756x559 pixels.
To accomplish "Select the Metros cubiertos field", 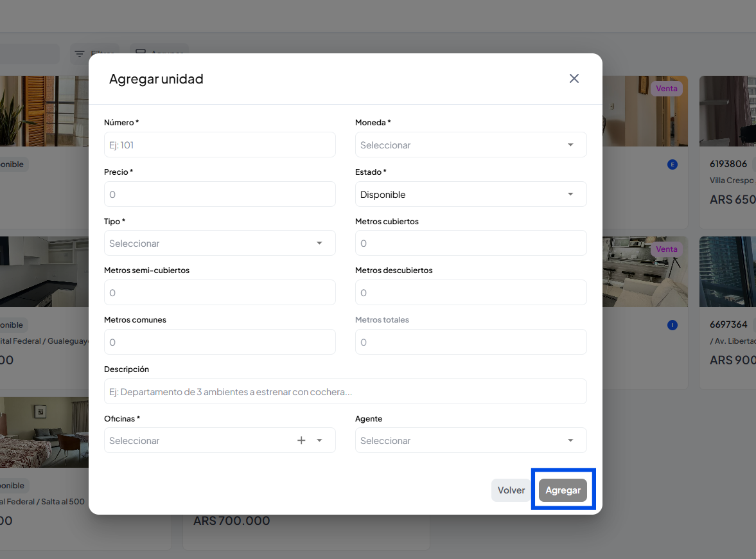I will click(x=471, y=243).
